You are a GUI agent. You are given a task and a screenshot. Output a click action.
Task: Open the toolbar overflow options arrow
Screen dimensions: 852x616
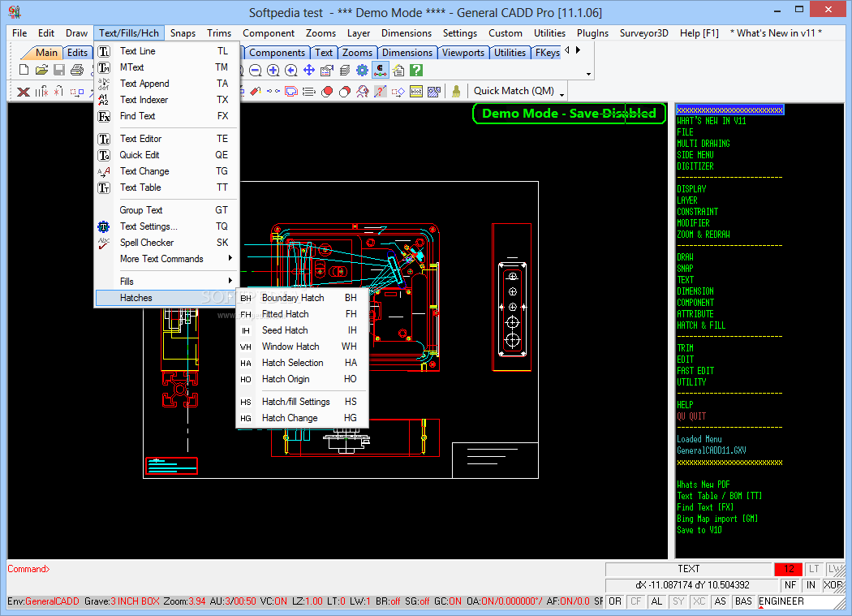(x=588, y=75)
